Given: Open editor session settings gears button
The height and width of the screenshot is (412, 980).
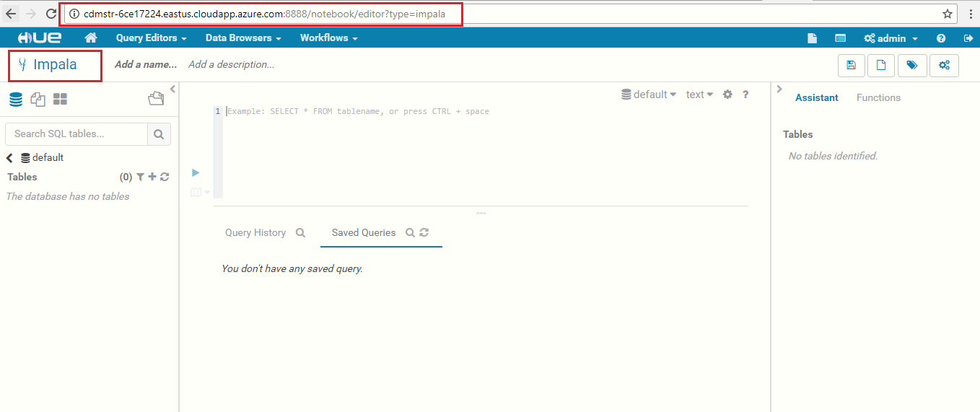Looking at the screenshot, I should (944, 65).
